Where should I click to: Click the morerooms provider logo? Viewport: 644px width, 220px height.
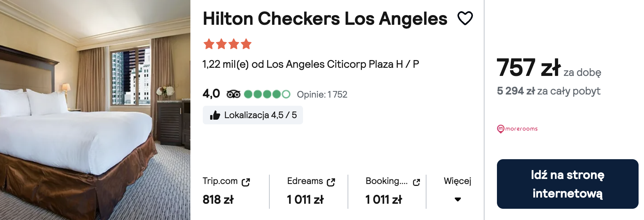517,129
